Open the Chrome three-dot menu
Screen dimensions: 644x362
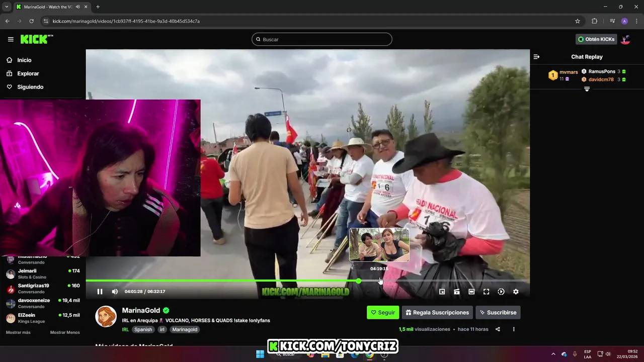pos(636,21)
